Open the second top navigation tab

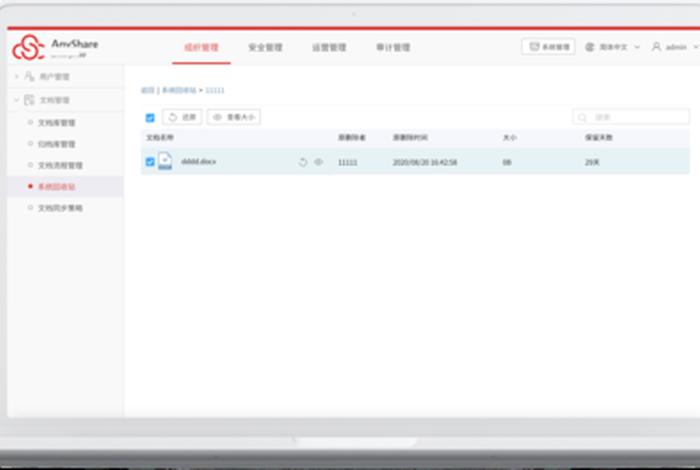point(265,47)
